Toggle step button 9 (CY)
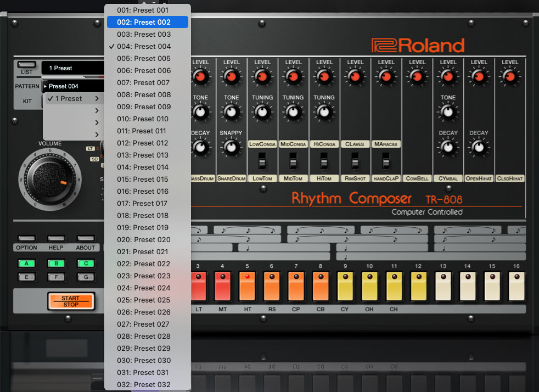Viewport: 539px width, 392px height. coord(345,286)
